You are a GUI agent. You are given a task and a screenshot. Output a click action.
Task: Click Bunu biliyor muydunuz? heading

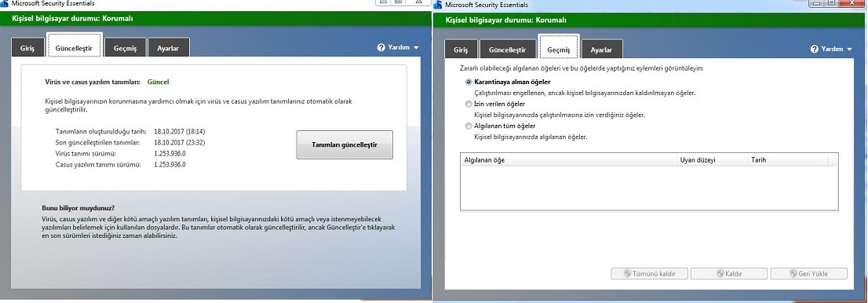pos(78,208)
